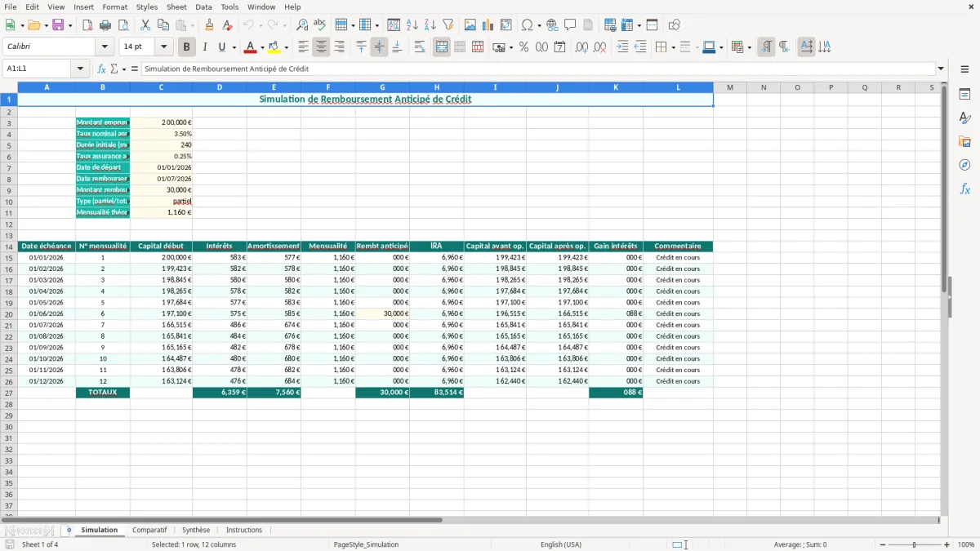
Task: Click the Merge and Center Cells icon
Action: pos(442,47)
